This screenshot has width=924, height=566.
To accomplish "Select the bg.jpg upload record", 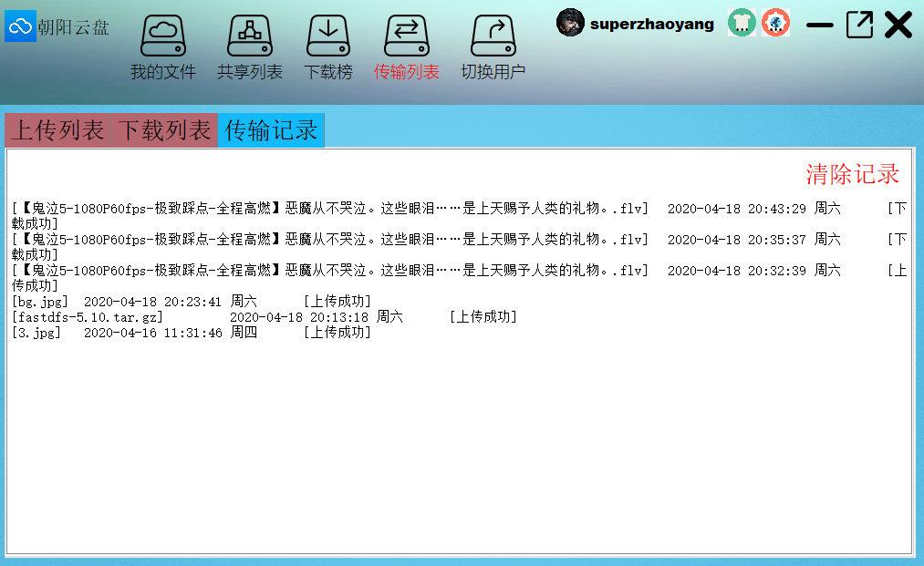I will coord(191,302).
